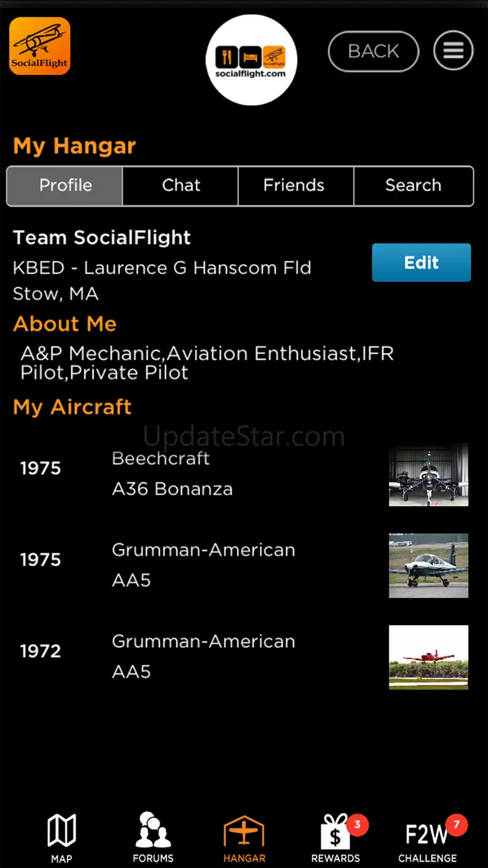
Task: Open the Map icon in bottom bar
Action: coord(61,837)
